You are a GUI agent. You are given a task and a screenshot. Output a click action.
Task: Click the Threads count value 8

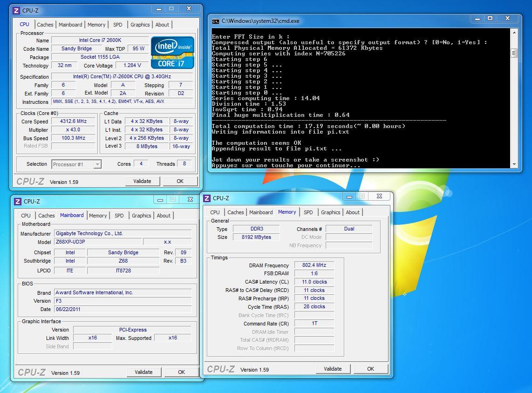[x=184, y=164]
